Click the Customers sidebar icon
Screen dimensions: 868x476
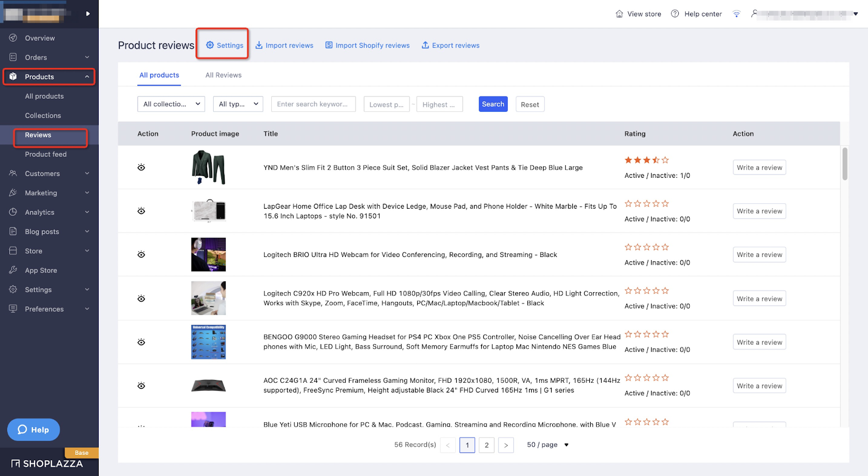point(13,173)
